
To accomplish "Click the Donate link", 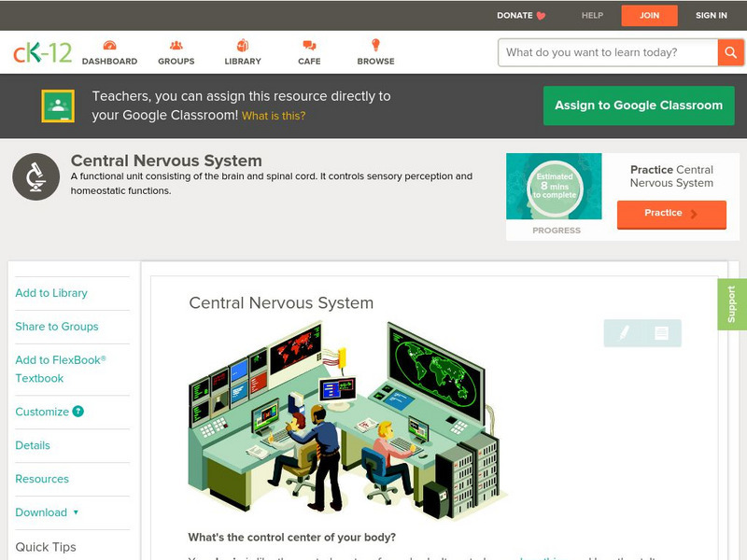I will click(514, 16).
